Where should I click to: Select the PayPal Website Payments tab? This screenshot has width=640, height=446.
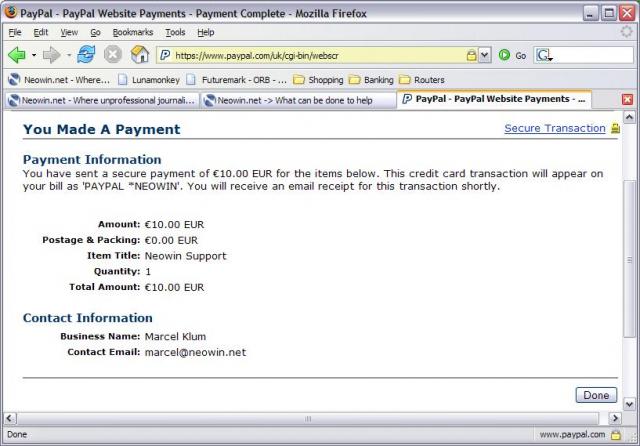tap(494, 99)
